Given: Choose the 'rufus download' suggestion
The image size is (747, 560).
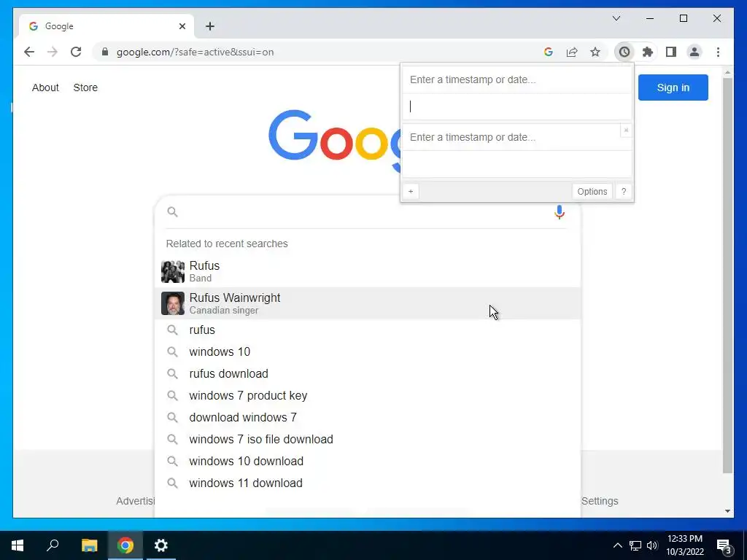Looking at the screenshot, I should tap(368, 374).
